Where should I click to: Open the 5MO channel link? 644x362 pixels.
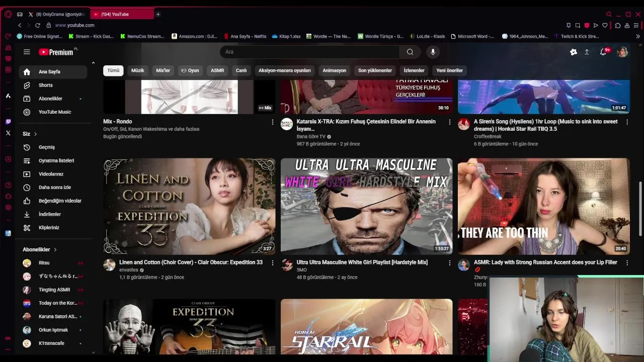tap(302, 270)
